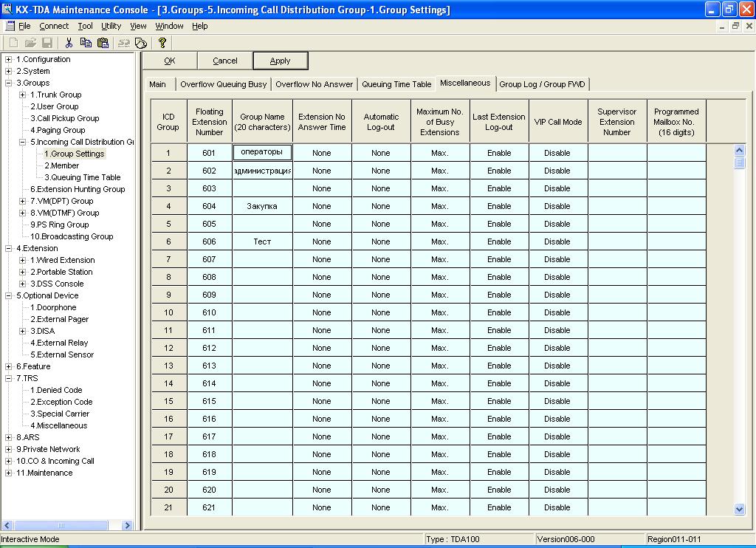Click Supervisor Extension Number cell for group 5
This screenshot has height=548, width=756.
(x=617, y=224)
